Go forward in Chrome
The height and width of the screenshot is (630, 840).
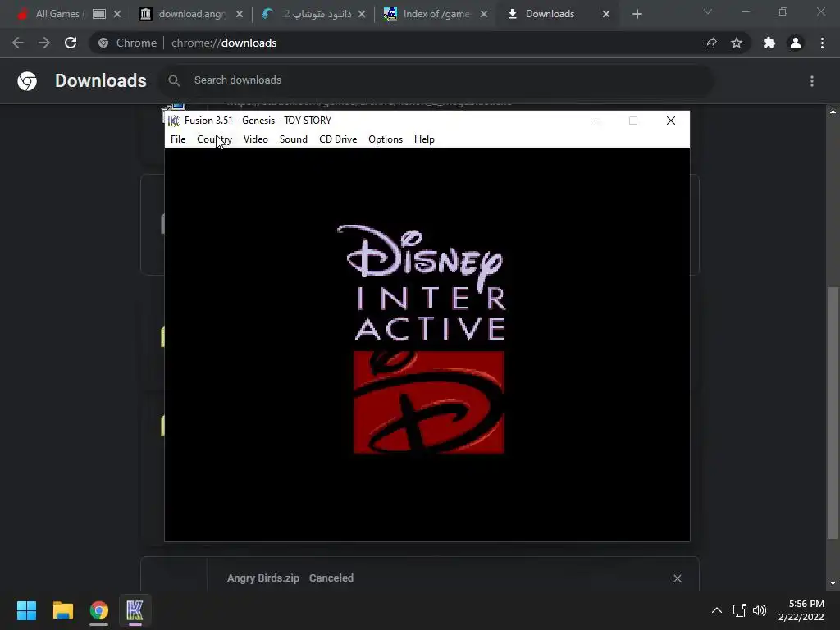click(x=44, y=43)
